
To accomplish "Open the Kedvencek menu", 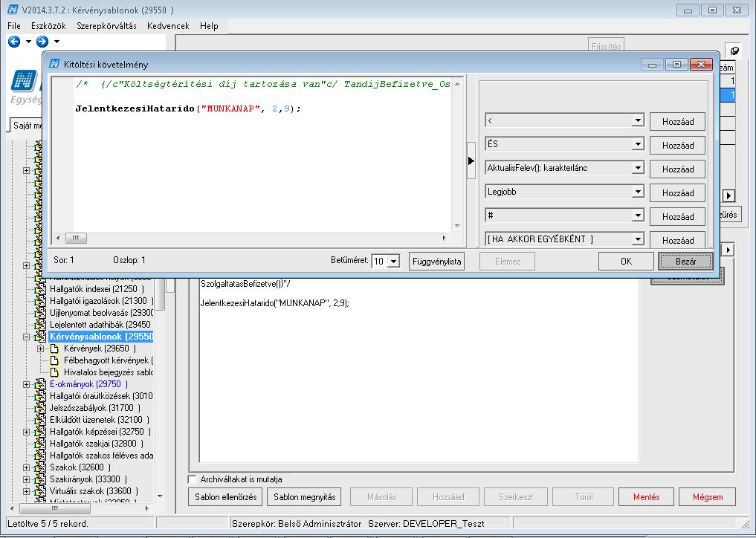I will click(x=168, y=26).
